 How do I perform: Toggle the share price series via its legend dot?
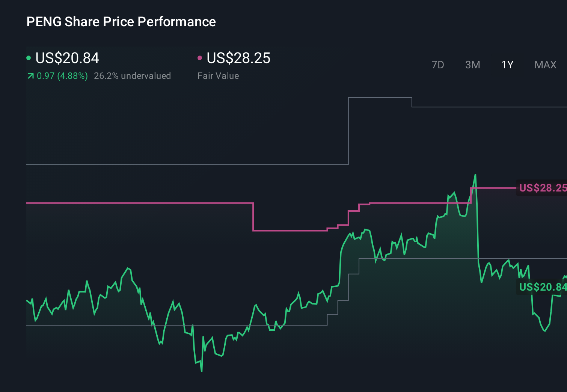click(x=28, y=57)
